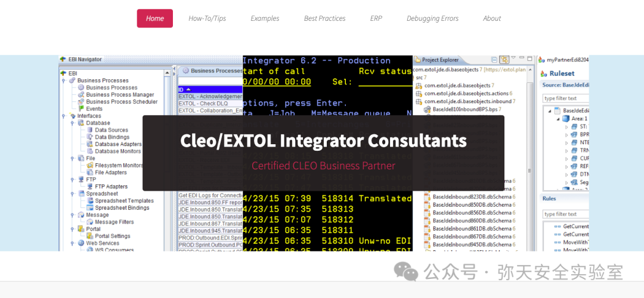
Task: Click the green Events flag icon
Action: (x=81, y=109)
